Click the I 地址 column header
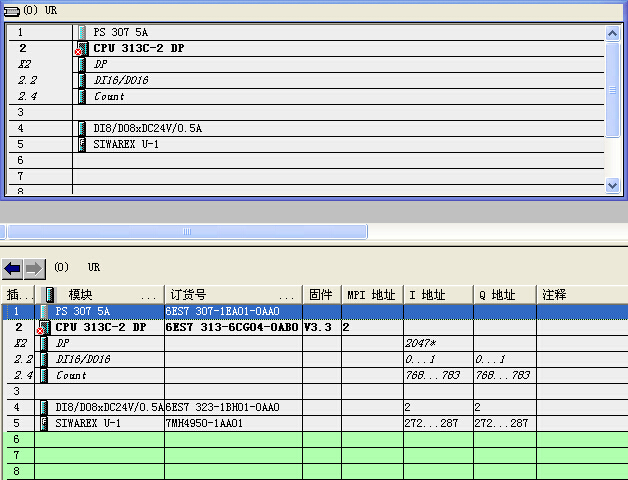628x480 pixels. tap(438, 295)
